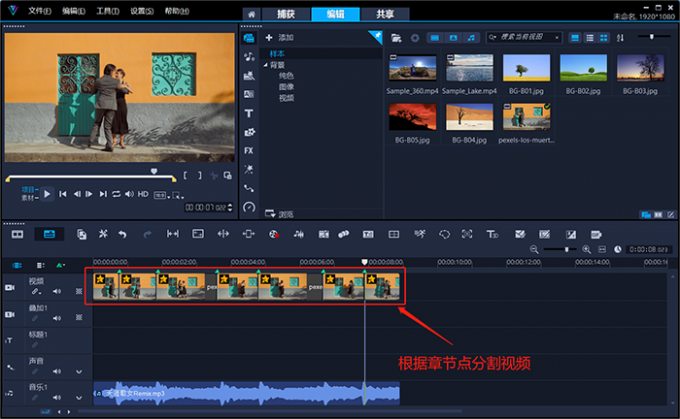Toggle show photos filter in library

click(x=453, y=38)
